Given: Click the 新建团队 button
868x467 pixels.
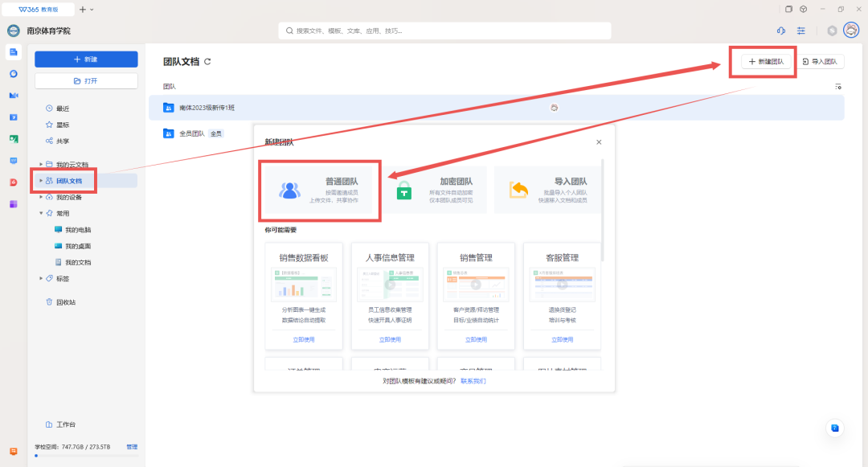Looking at the screenshot, I should (766, 61).
